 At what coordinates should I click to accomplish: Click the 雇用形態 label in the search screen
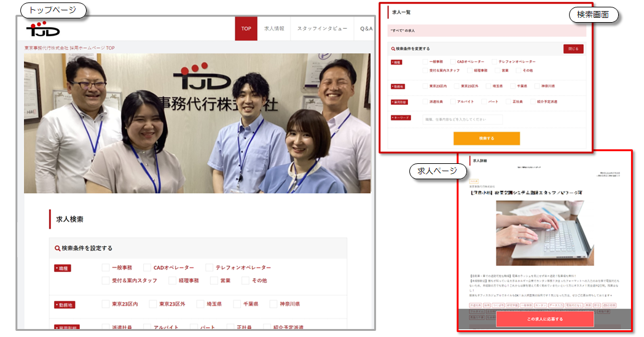(399, 103)
